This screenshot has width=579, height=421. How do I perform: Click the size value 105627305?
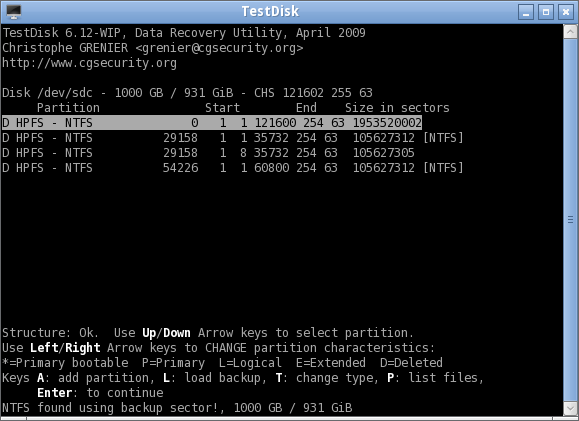point(383,153)
